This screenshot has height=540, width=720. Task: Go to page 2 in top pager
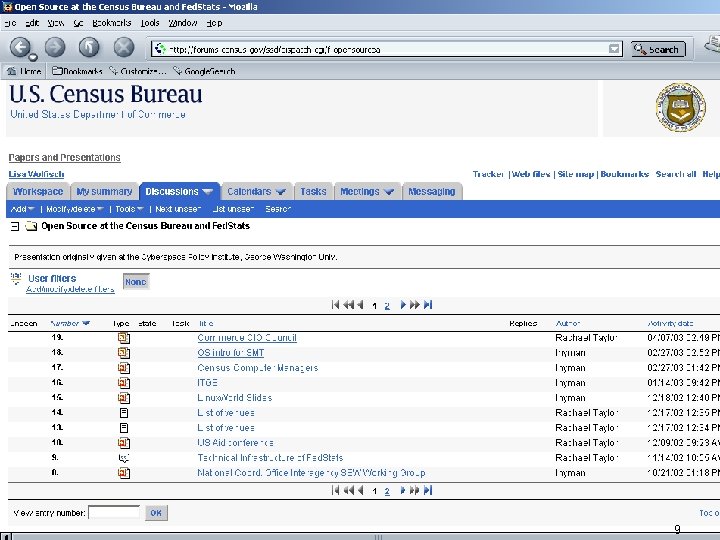pos(387,306)
